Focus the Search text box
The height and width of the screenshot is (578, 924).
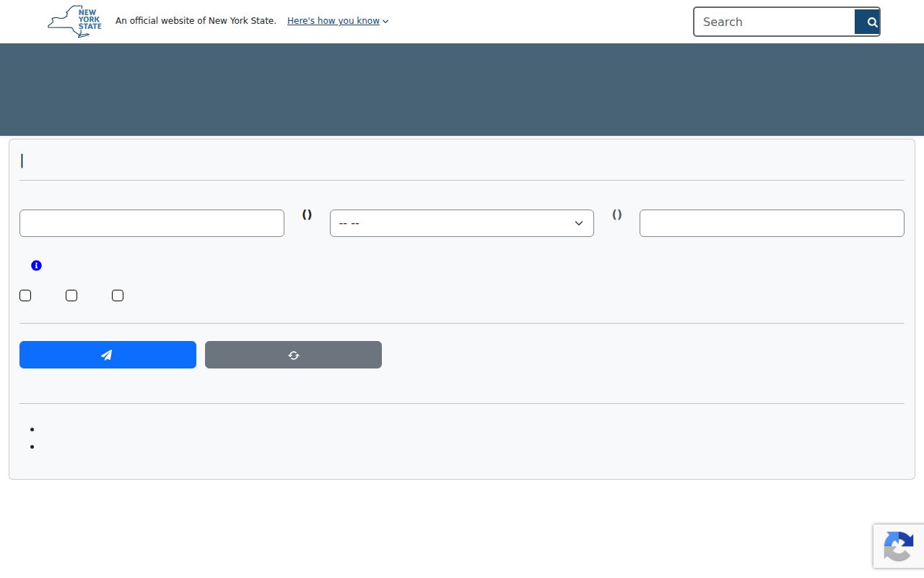point(774,22)
